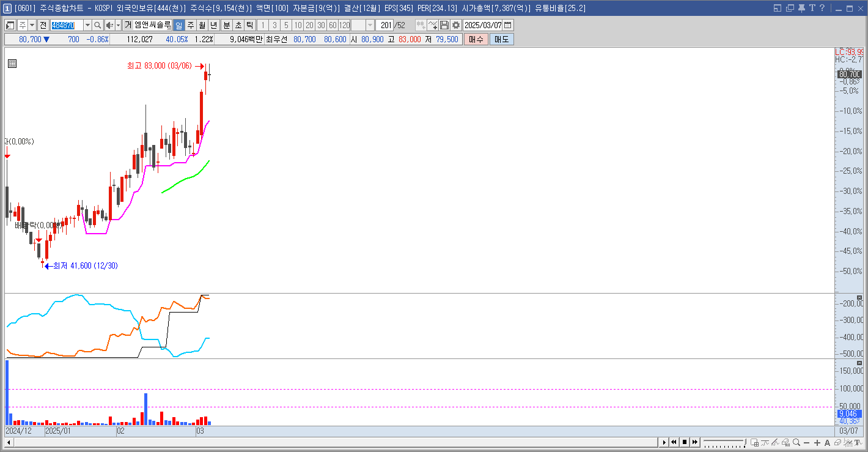Click the crosshair data window icon at bottom

755,442
